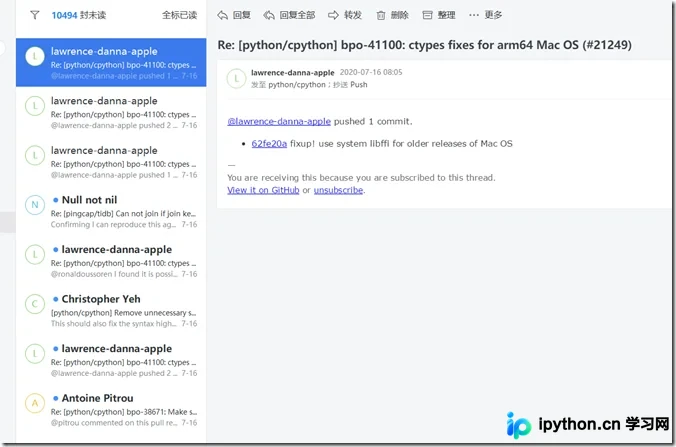Screen dimensions: 676x447
Task: Click the Delete trash icon
Action: [x=381, y=16]
